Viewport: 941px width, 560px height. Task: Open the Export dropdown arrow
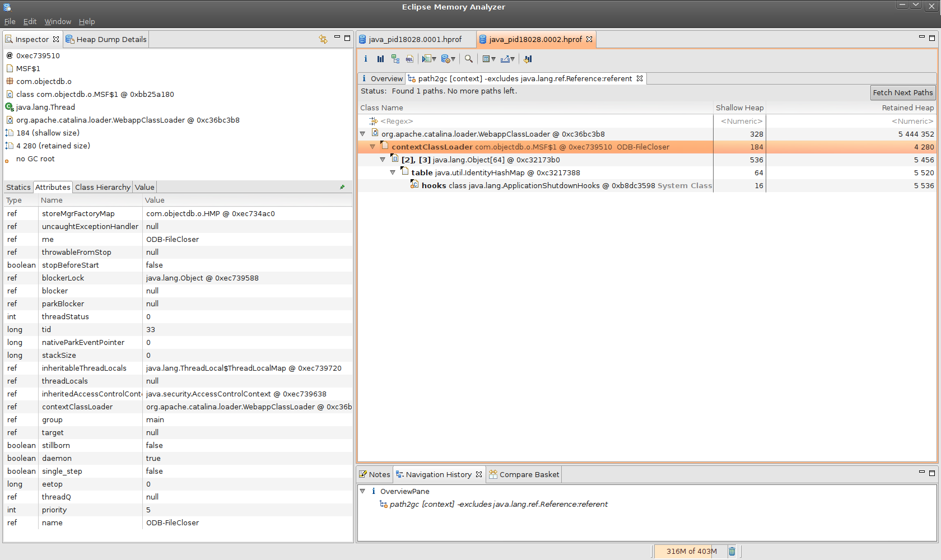point(513,59)
